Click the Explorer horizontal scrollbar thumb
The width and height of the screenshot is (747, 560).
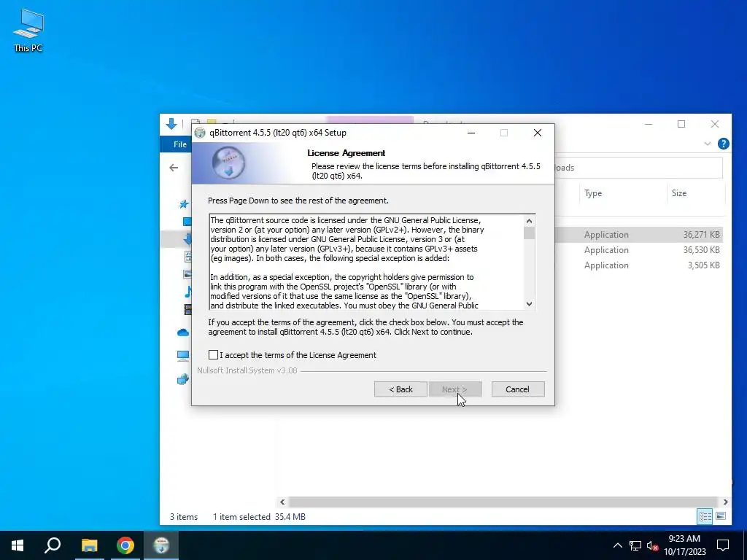503,502
